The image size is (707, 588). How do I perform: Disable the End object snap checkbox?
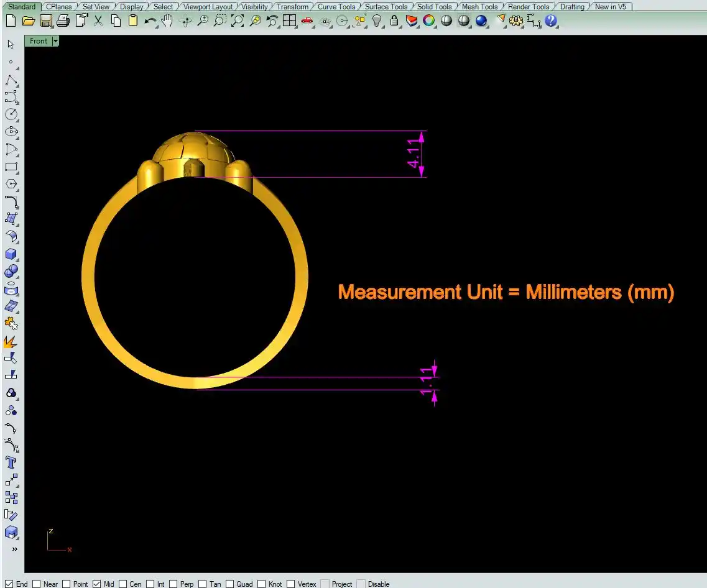tap(9, 584)
